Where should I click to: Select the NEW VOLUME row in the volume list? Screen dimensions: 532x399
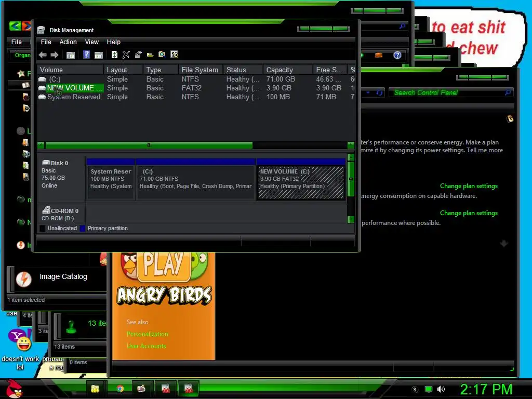click(x=196, y=88)
